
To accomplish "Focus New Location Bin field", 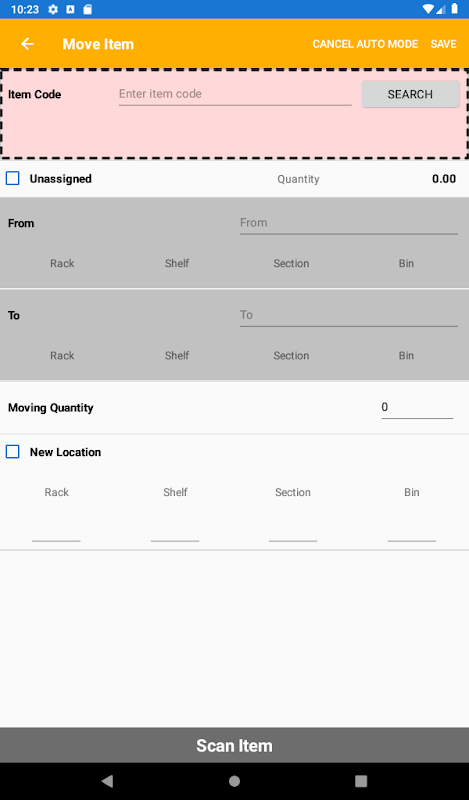I will tap(412, 531).
